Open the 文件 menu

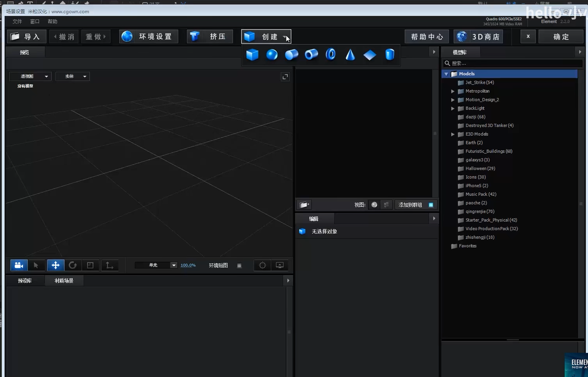17,22
